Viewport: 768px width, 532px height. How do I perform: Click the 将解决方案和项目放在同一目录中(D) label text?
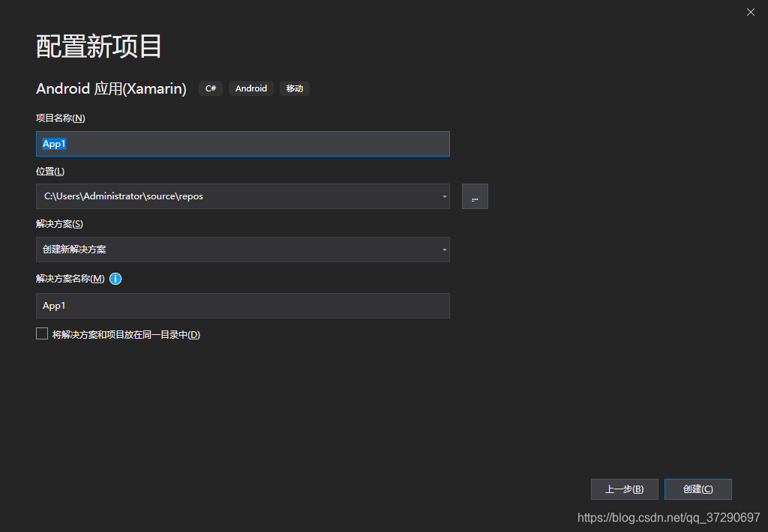tap(126, 335)
